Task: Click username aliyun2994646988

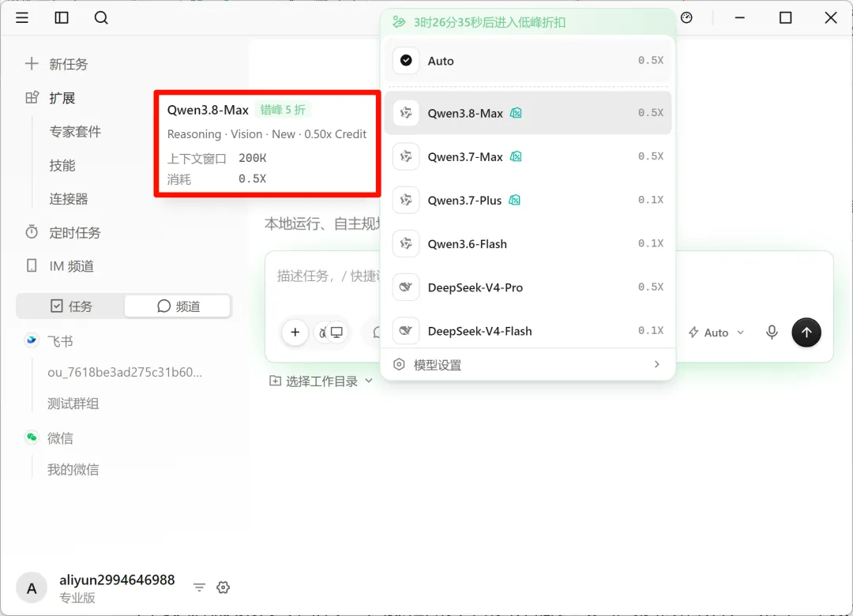Action: [x=117, y=580]
